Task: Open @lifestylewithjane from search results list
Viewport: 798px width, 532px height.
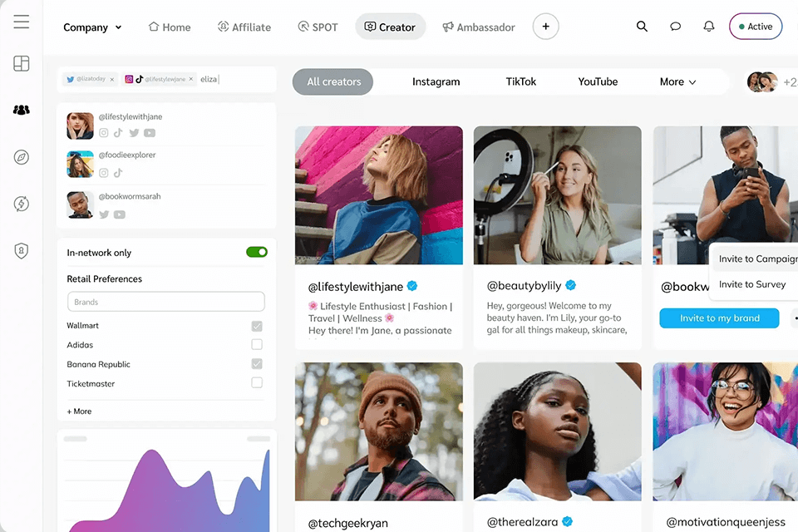Action: coord(166,126)
